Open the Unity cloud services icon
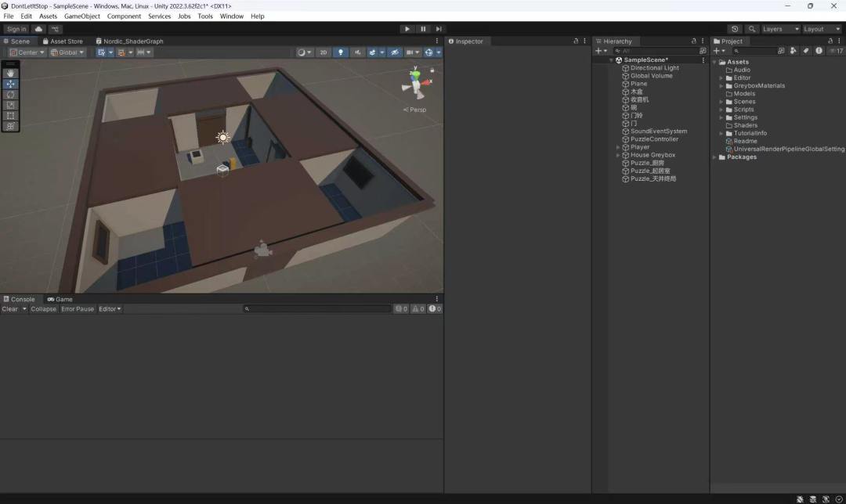Screen dimensions: 846x504 click(38, 29)
